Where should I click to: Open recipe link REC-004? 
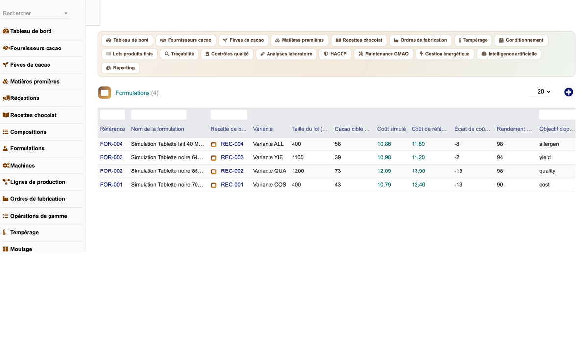(232, 144)
